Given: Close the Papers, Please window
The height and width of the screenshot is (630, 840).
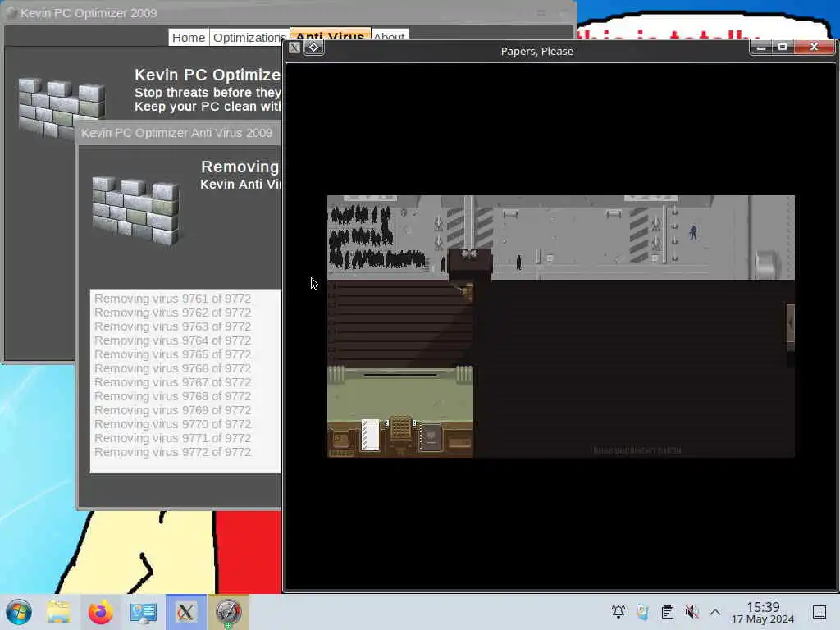Looking at the screenshot, I should pos(814,48).
